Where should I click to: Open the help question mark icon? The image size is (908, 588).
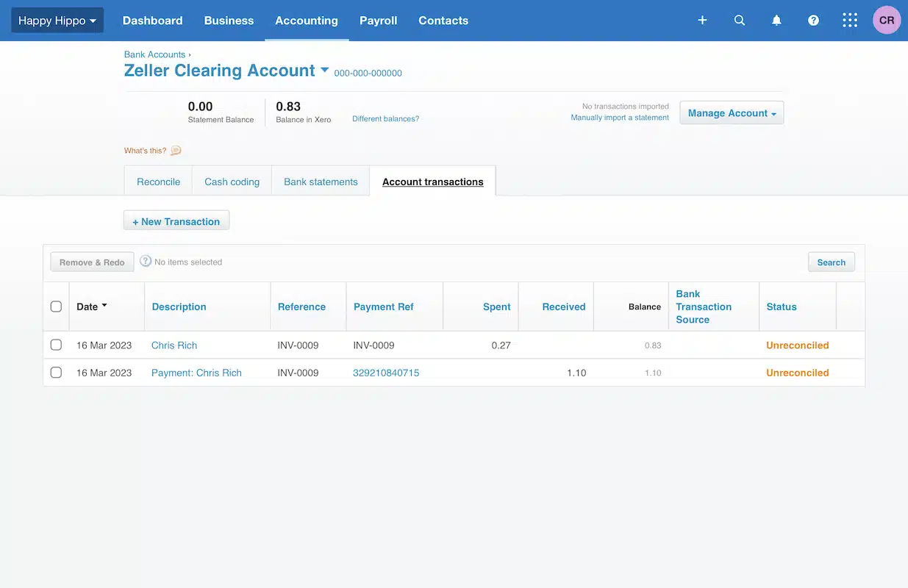(813, 21)
